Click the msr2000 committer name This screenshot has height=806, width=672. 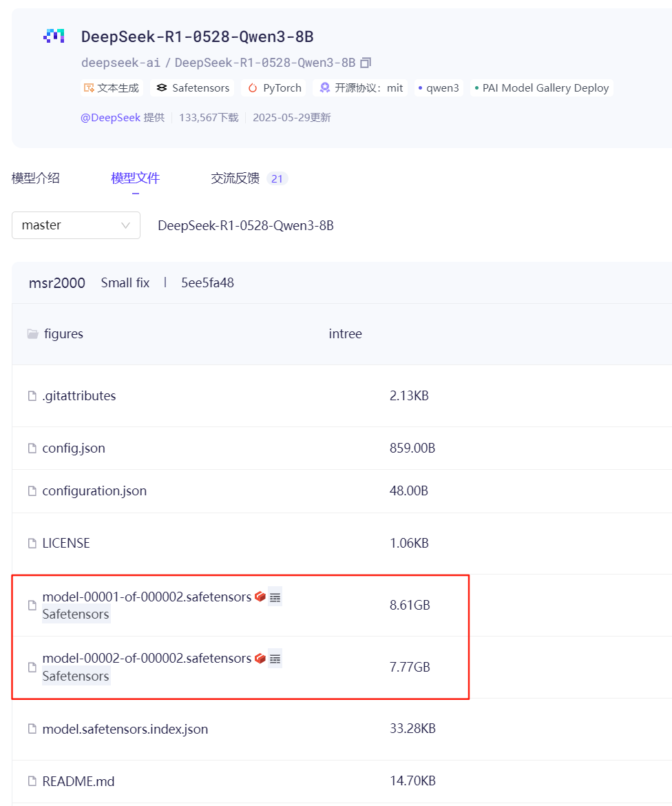click(57, 282)
